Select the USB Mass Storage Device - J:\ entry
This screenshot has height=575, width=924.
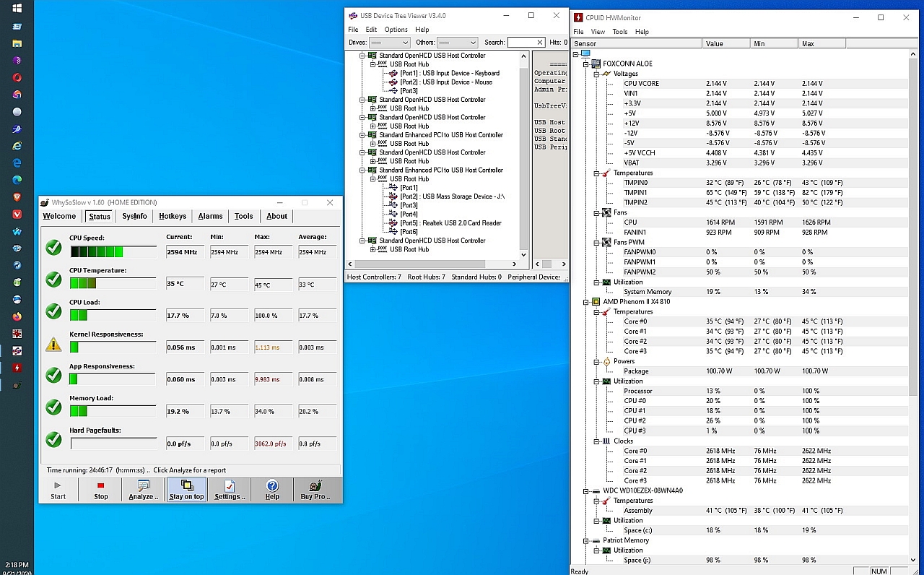[x=452, y=196]
